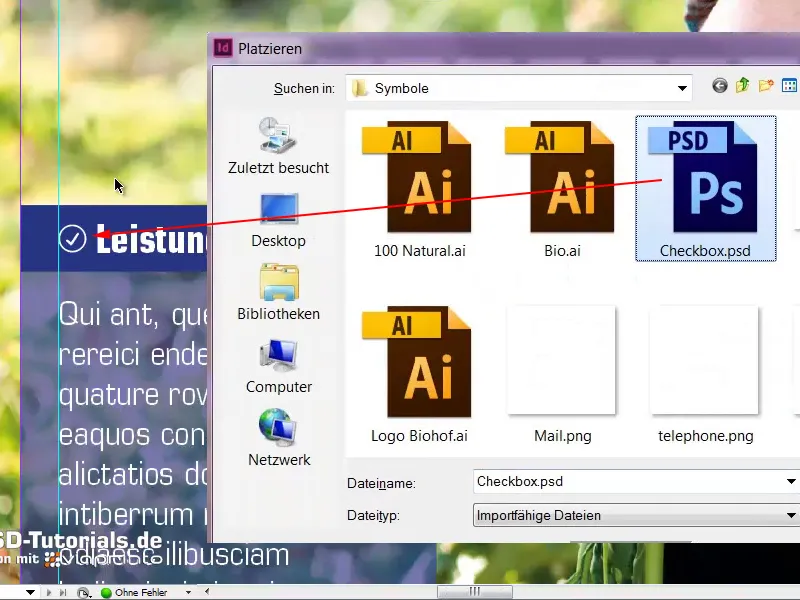Select the telephone.png image file
The width and height of the screenshot is (800, 600).
[706, 374]
